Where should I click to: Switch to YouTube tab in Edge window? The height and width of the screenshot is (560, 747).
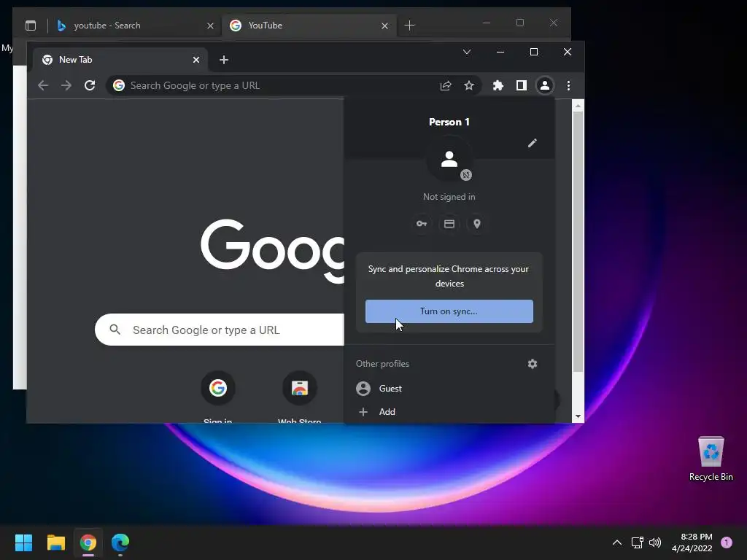(307, 26)
